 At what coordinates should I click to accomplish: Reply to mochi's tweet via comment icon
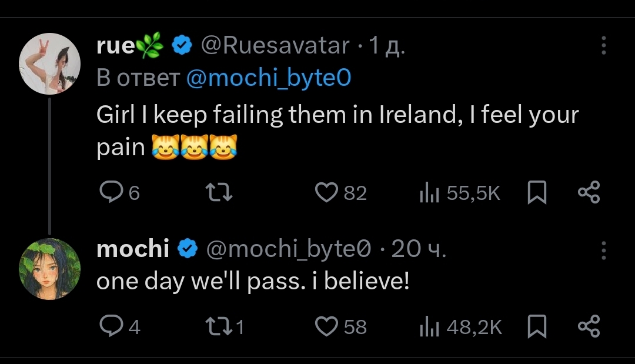point(109,326)
